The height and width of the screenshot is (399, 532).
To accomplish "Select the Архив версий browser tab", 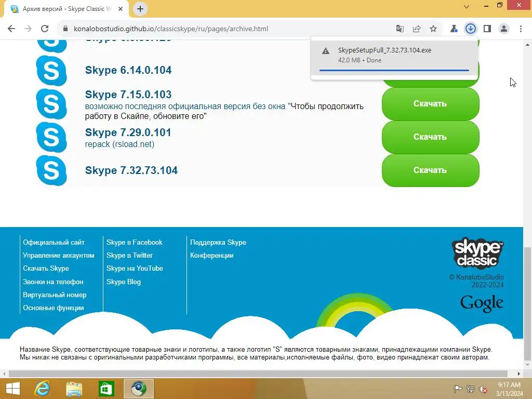I will [x=66, y=9].
